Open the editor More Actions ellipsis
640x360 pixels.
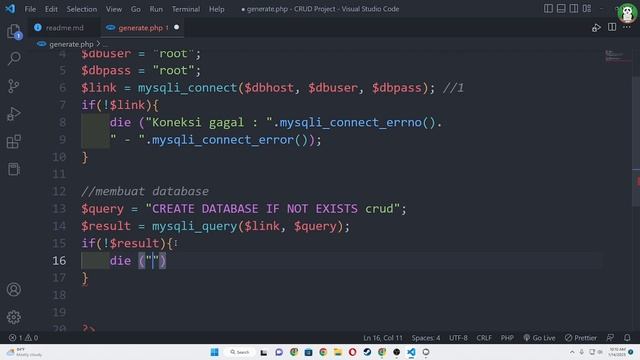click(x=627, y=27)
